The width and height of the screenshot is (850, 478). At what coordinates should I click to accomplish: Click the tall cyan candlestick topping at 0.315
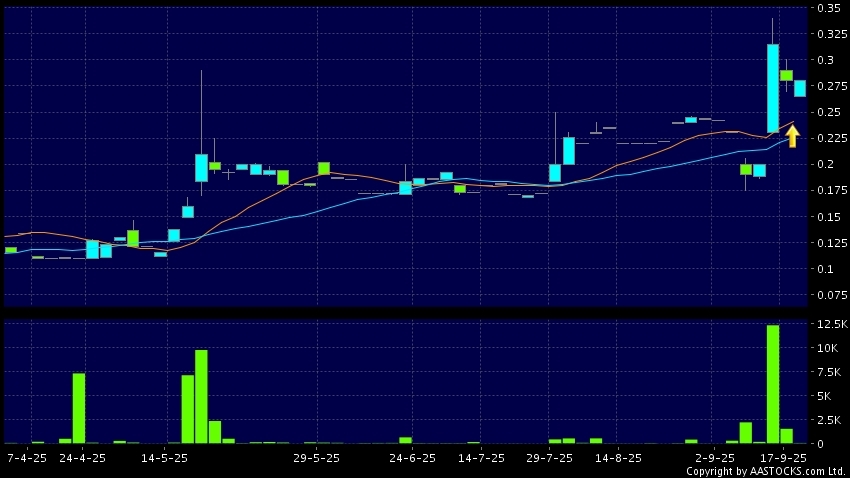click(773, 88)
